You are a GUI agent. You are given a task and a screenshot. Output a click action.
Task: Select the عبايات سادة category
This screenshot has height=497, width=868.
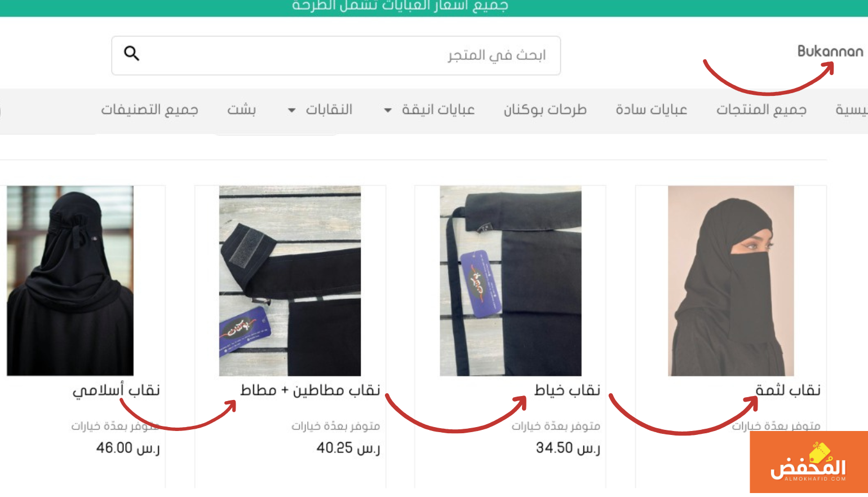(x=651, y=109)
